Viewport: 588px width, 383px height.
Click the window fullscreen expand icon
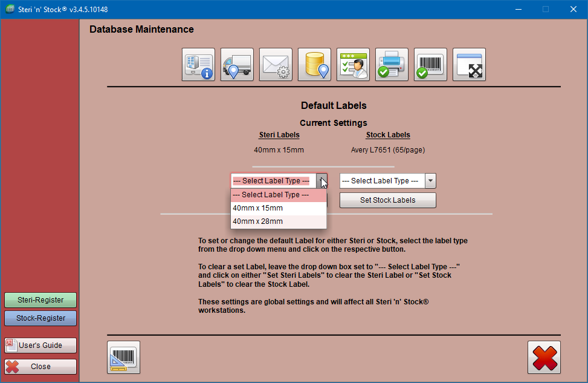(x=469, y=64)
